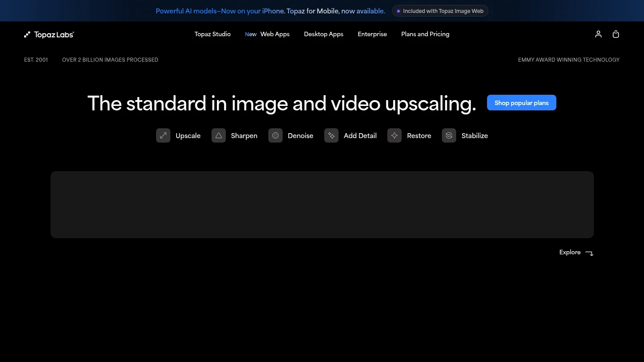Screen dimensions: 644x362
Task: Go to Plans and Pricing
Action: [425, 34]
